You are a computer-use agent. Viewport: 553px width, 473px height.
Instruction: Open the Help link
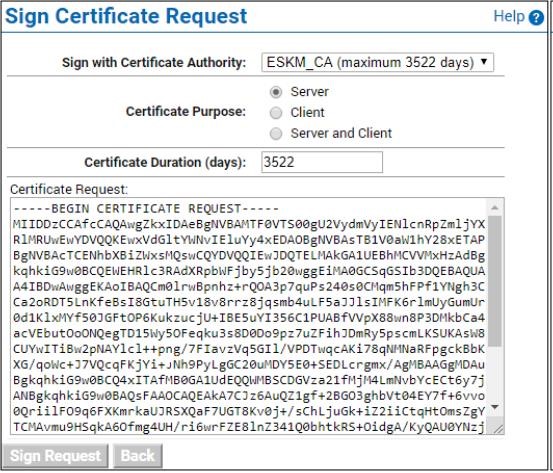pyautogui.click(x=509, y=16)
